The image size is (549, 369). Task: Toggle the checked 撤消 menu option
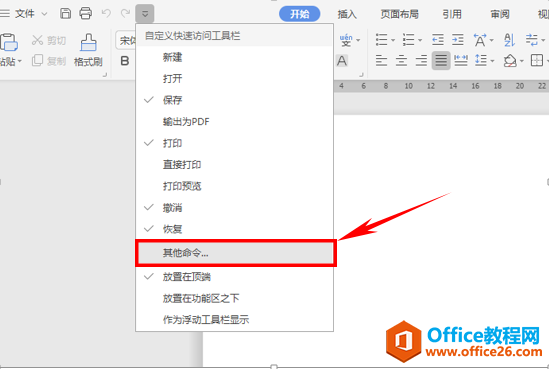point(234,208)
